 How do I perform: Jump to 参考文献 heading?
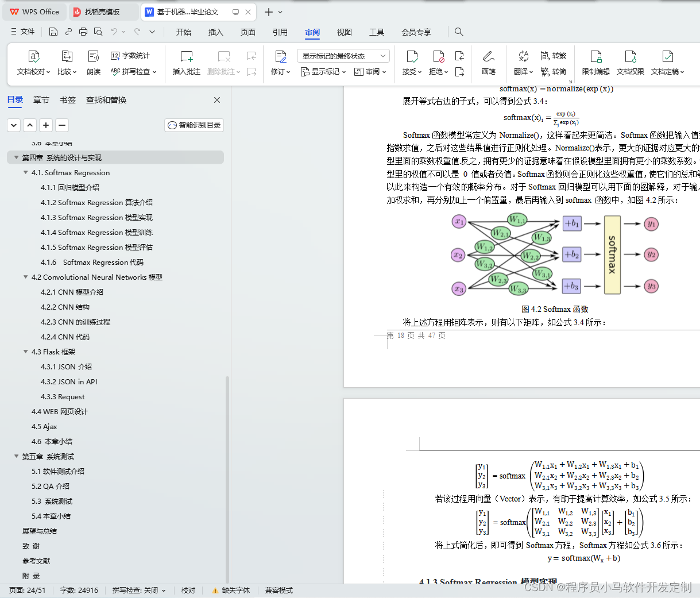point(36,561)
